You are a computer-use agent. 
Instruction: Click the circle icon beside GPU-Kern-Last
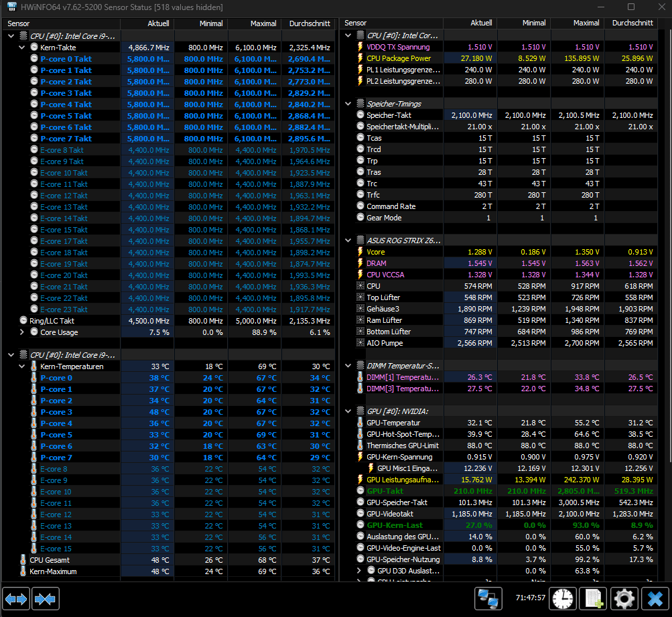point(360,525)
